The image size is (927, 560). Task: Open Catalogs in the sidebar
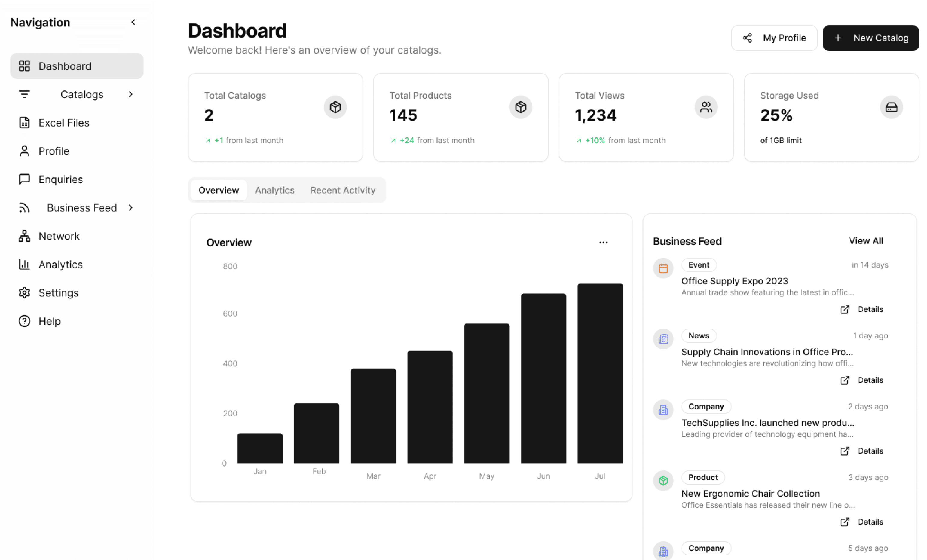pyautogui.click(x=77, y=94)
